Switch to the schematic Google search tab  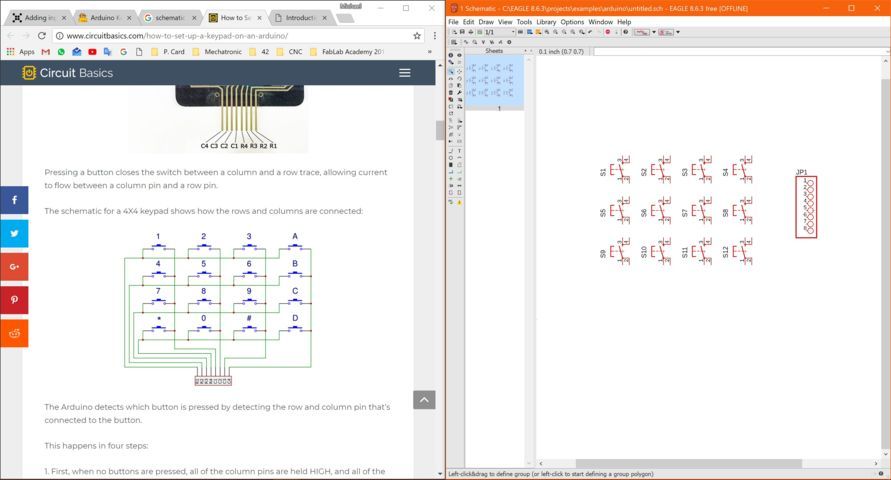click(169, 18)
